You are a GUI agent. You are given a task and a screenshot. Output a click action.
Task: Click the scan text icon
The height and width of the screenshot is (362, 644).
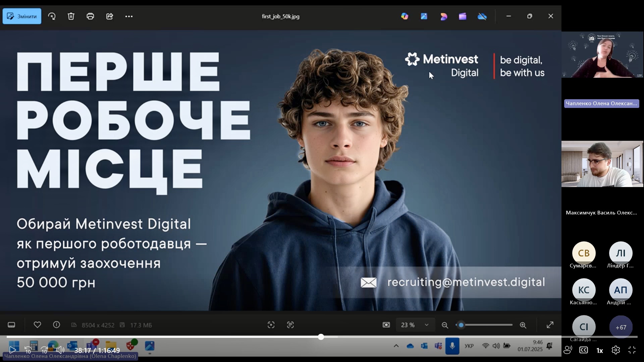coord(290,325)
